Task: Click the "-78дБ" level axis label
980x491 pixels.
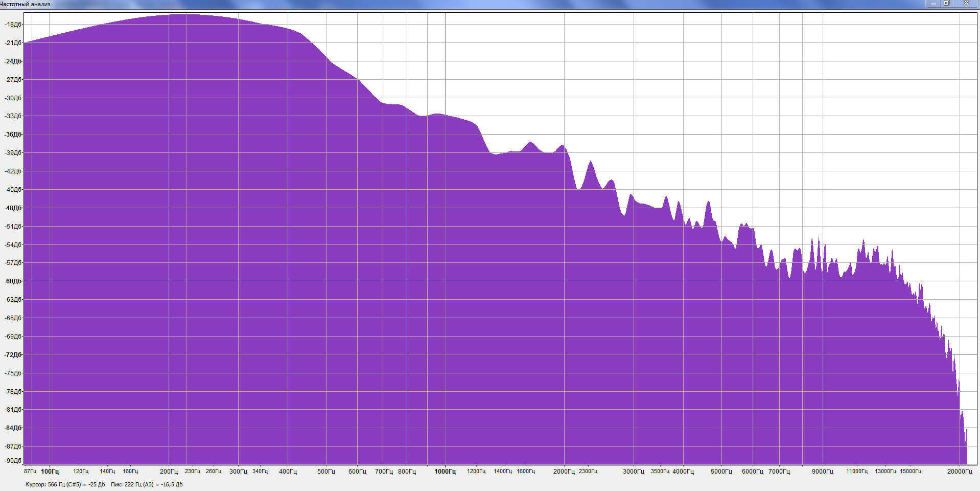Action: 14,392
